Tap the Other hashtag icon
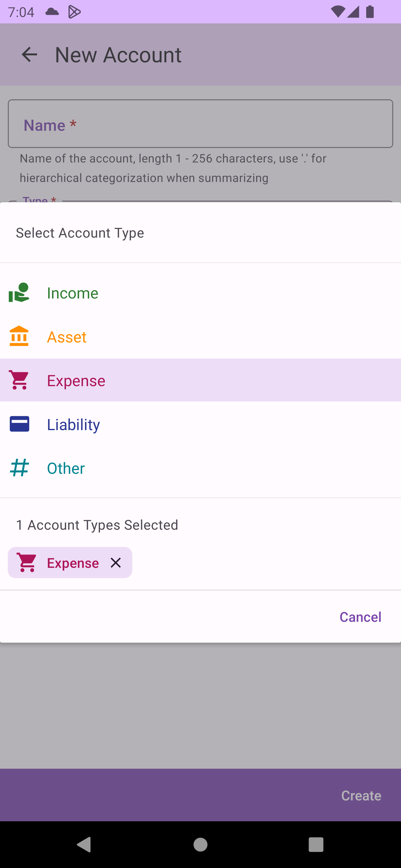 click(19, 468)
